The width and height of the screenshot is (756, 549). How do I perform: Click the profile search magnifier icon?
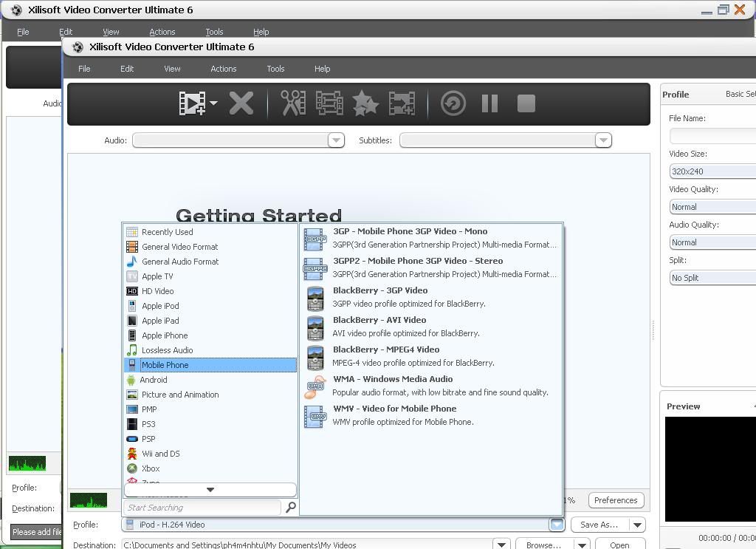(x=291, y=507)
